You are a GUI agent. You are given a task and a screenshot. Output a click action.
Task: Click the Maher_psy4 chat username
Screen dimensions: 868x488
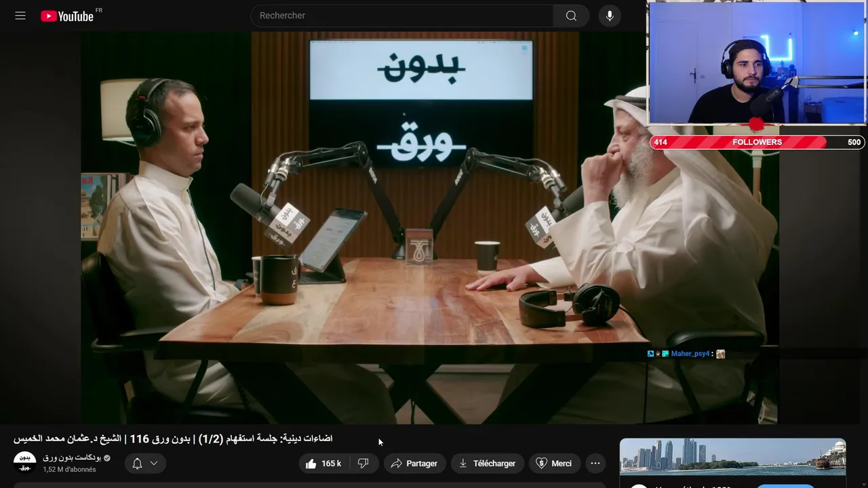pos(690,354)
